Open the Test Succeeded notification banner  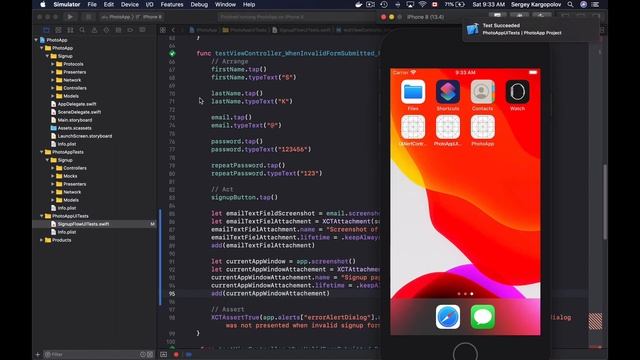click(531, 29)
